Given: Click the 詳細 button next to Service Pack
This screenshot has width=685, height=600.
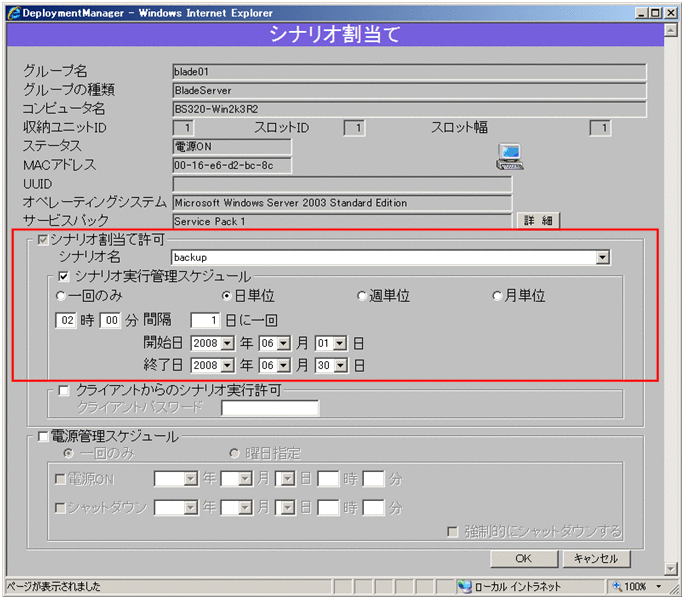Looking at the screenshot, I should [x=538, y=221].
